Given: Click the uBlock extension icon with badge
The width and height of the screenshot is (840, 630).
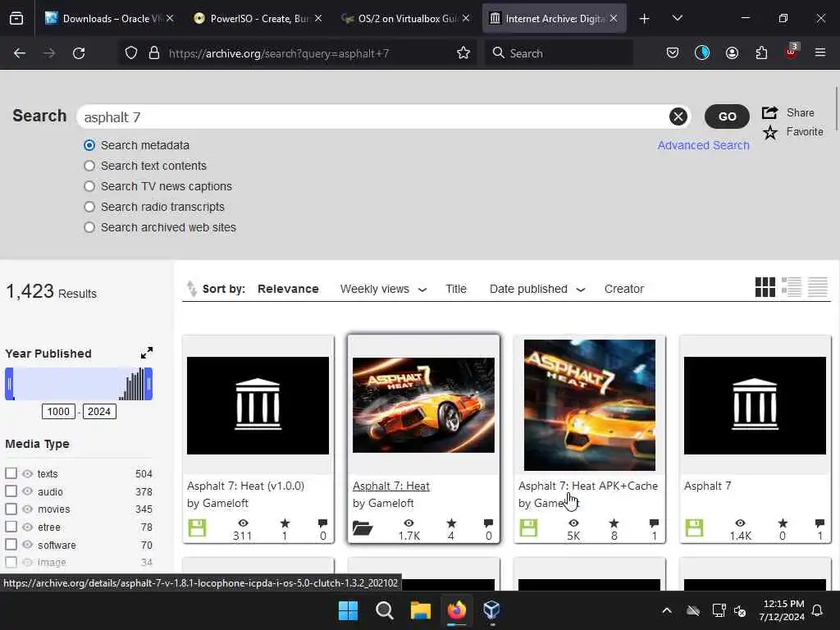Looking at the screenshot, I should click(792, 52).
